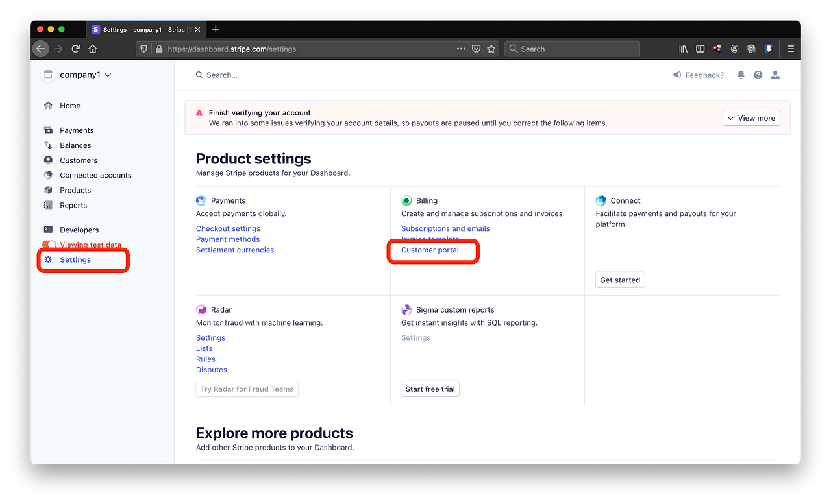
Task: Open the notifications bell icon
Action: click(x=740, y=75)
